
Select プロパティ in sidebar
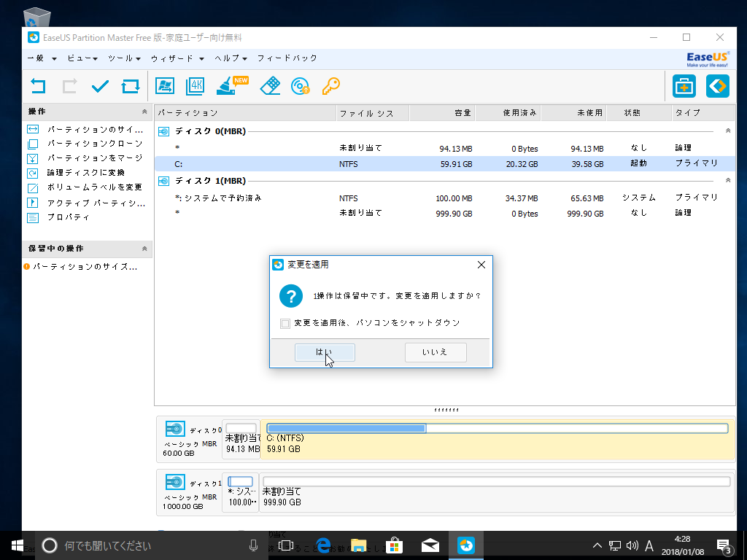(x=68, y=217)
